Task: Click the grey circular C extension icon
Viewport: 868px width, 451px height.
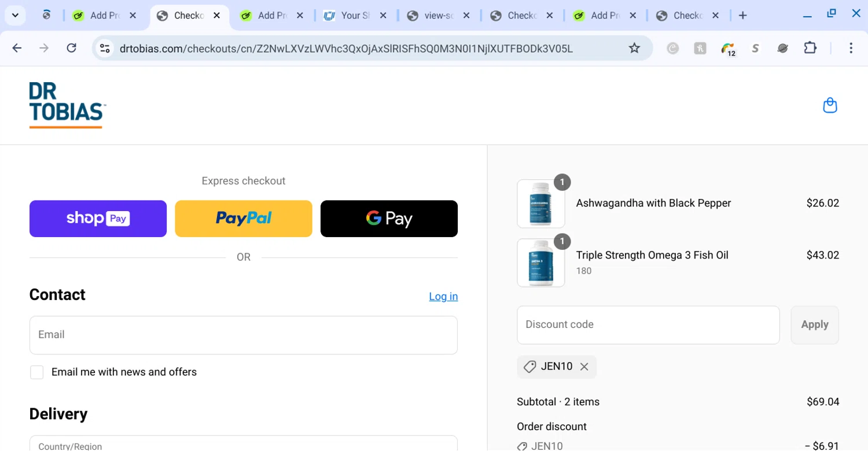Action: [x=672, y=49]
